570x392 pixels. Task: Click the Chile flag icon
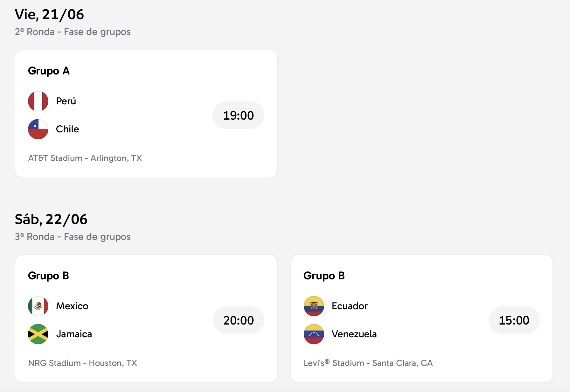(38, 129)
